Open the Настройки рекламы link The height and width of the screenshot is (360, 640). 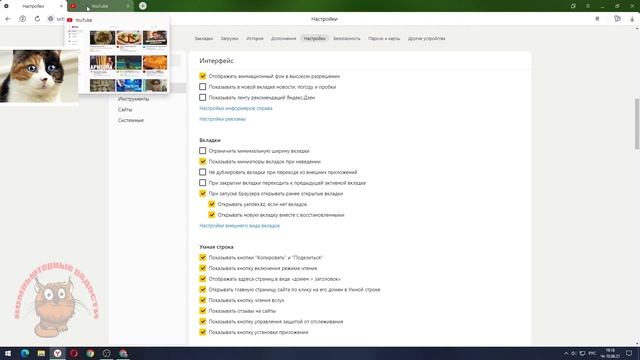tap(222, 119)
